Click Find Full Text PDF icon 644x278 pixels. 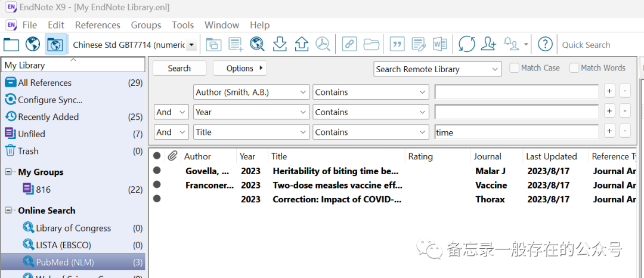(x=323, y=44)
